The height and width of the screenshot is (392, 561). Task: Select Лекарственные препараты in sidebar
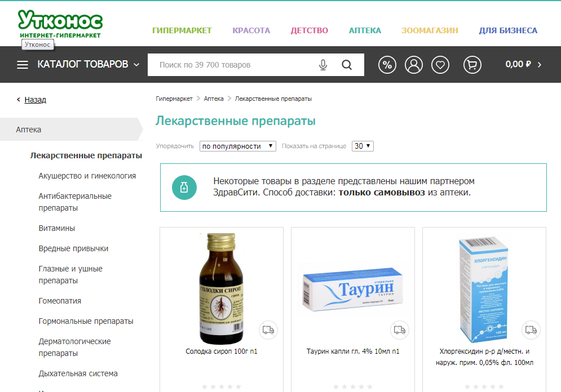click(86, 155)
